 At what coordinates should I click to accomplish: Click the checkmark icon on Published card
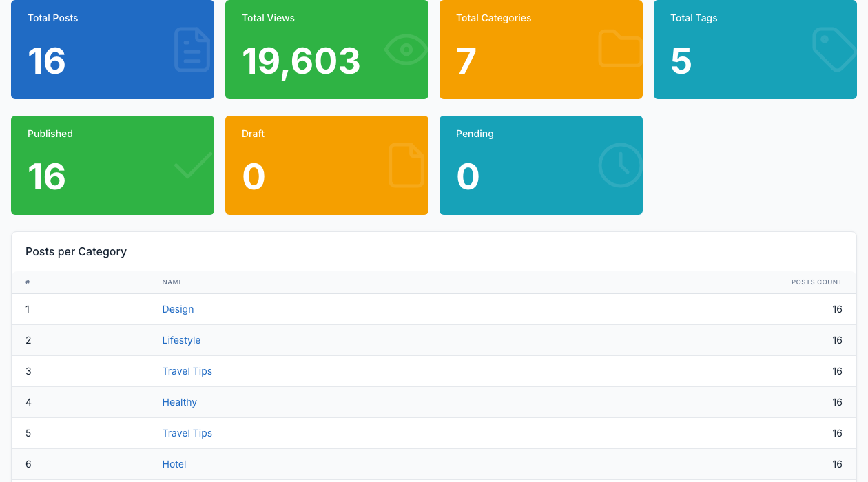[x=193, y=165]
